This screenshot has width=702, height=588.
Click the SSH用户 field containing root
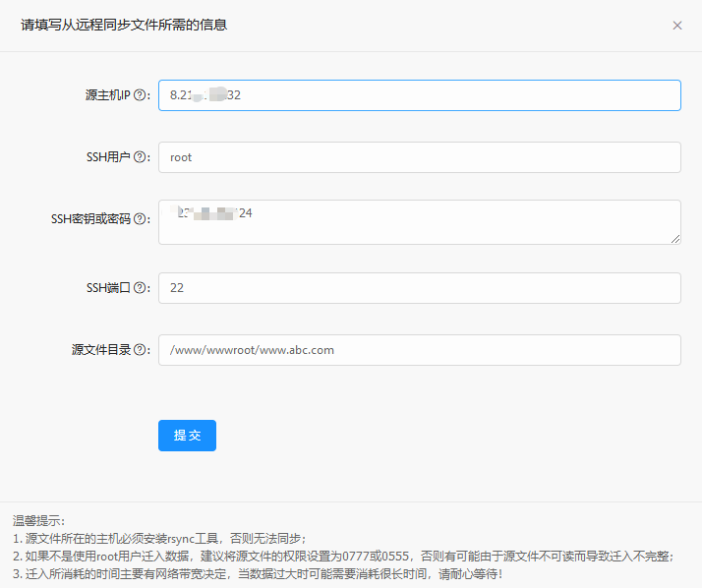pos(419,157)
